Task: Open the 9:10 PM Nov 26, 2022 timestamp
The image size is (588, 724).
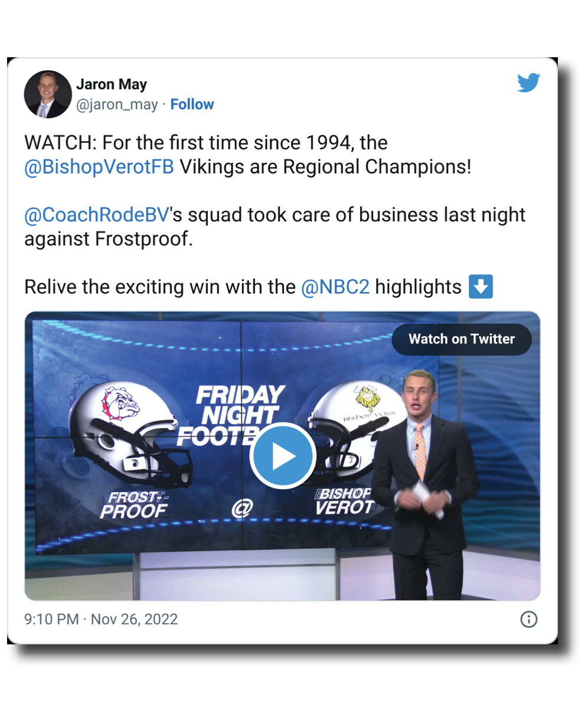Action: point(101,620)
